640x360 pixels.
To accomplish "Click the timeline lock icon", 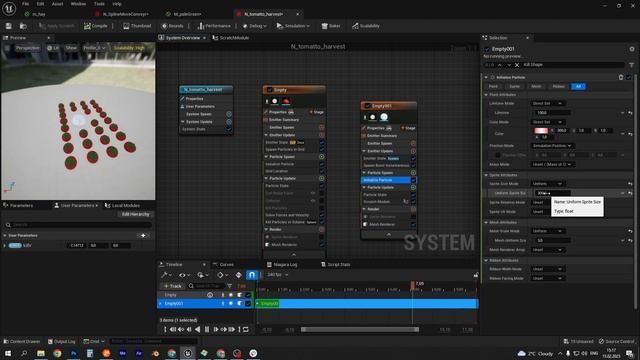I will point(476,276).
